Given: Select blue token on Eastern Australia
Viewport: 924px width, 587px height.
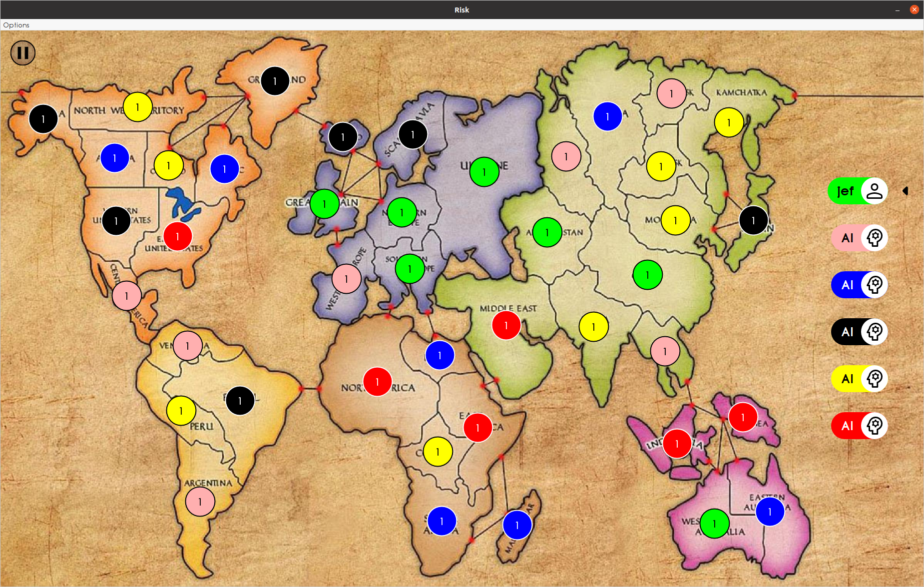Looking at the screenshot, I should pos(770,512).
